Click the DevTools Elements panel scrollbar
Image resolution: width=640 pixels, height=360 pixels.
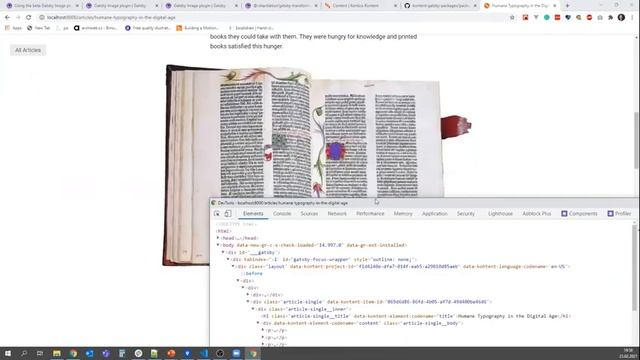pyautogui.click(x=634, y=267)
